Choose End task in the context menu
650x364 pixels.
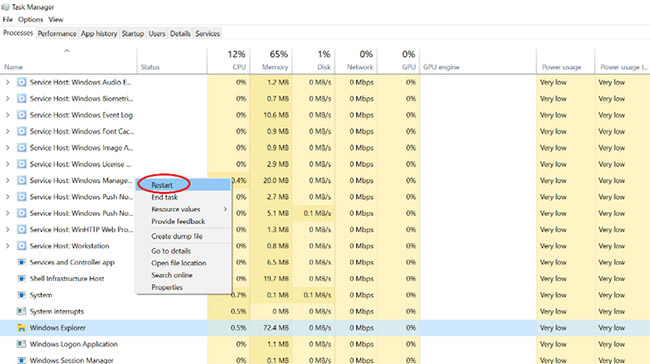(x=183, y=197)
